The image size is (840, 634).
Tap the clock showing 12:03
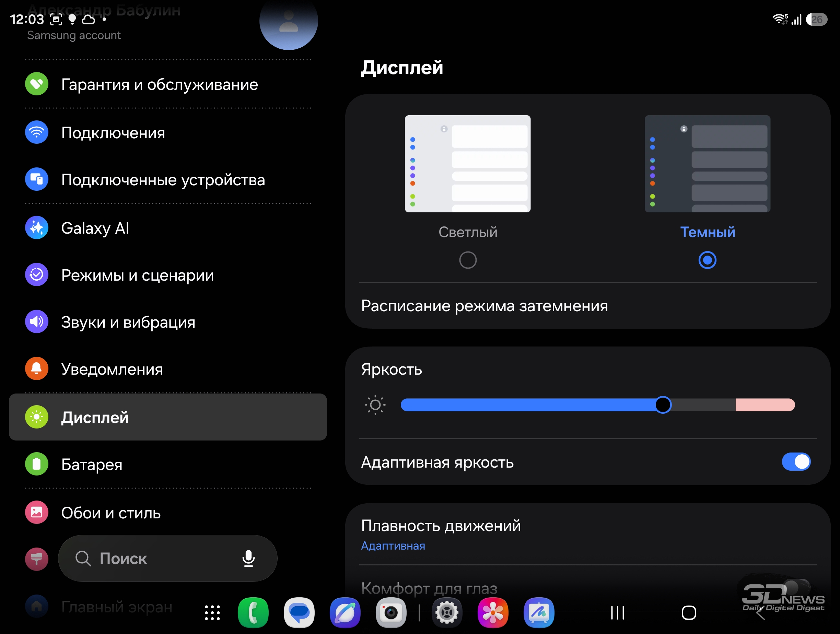(x=26, y=19)
